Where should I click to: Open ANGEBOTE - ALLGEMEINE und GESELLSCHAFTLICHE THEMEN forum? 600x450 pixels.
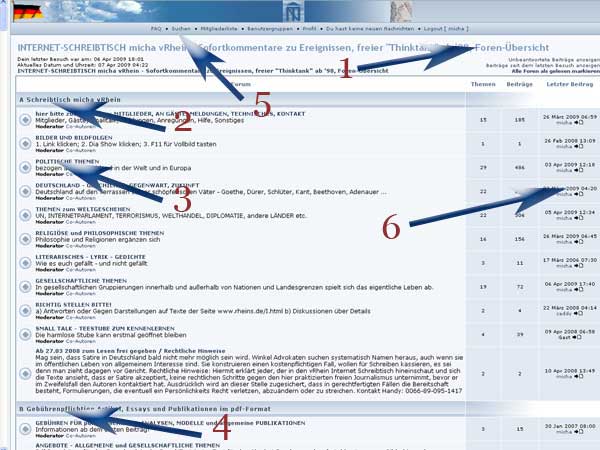(x=127, y=445)
